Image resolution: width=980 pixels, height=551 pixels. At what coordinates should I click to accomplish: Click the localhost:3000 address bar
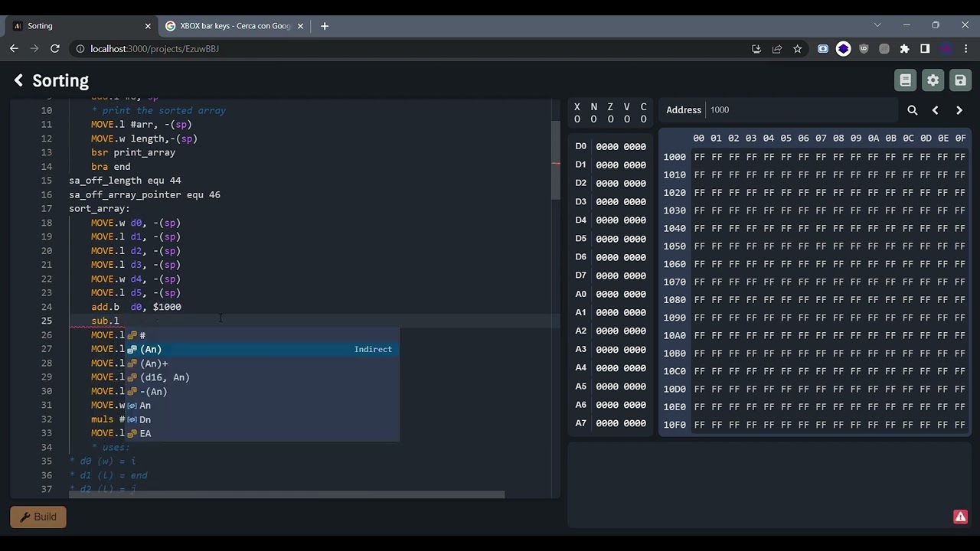point(413,48)
